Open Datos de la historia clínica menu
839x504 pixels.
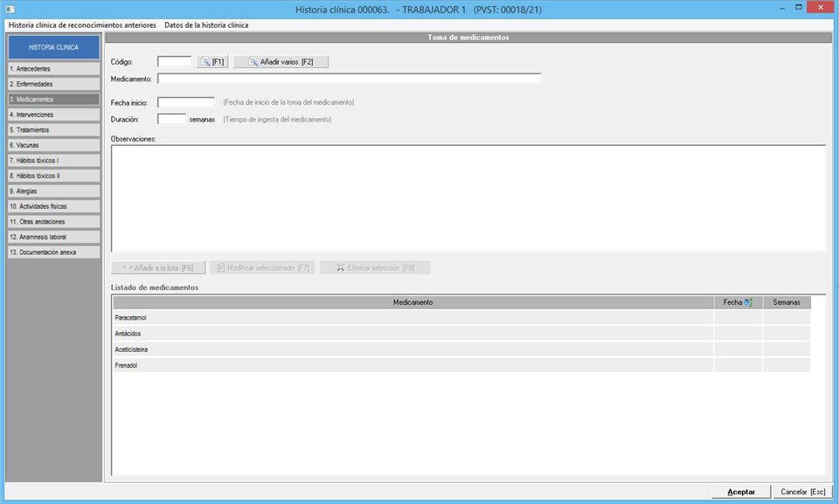(x=206, y=25)
